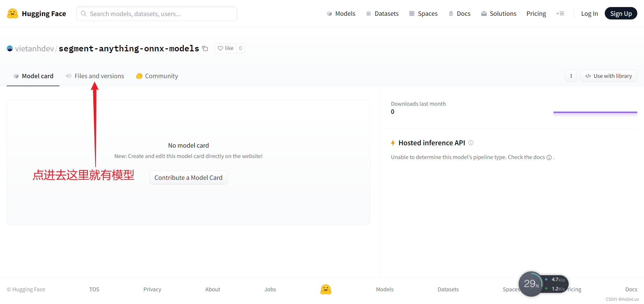Click the downloads last month chart line
The height and width of the screenshot is (304, 644).
click(x=595, y=112)
